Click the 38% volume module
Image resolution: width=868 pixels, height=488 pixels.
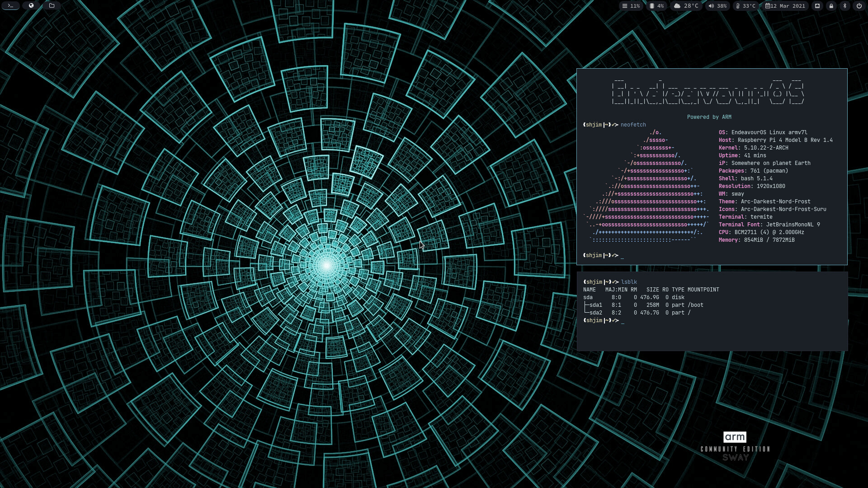[x=717, y=6]
